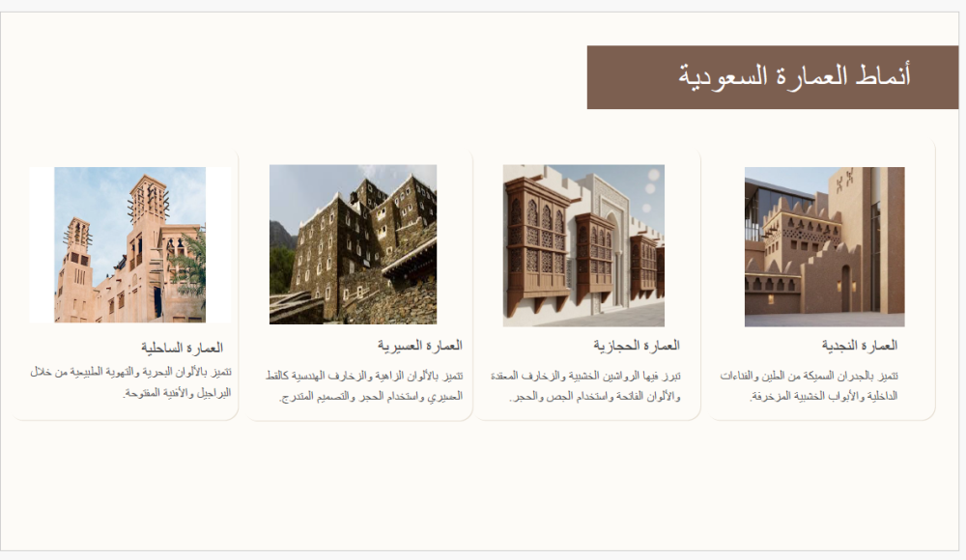
Task: Select the title العمارة الحجازية
Action: (x=637, y=346)
